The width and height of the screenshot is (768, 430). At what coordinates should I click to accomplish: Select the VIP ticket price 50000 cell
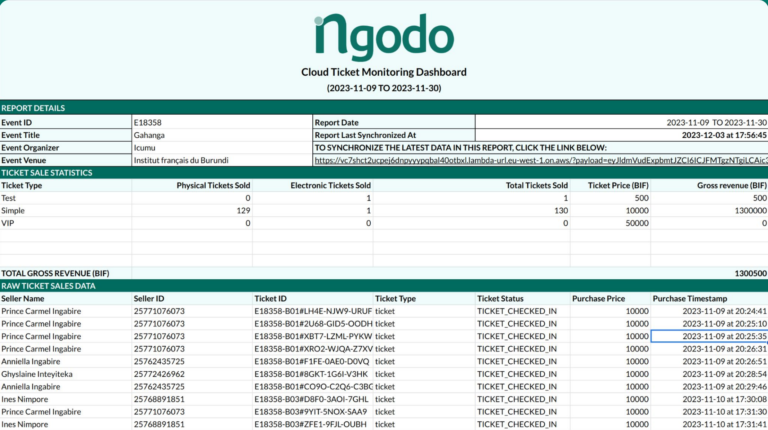(636, 223)
